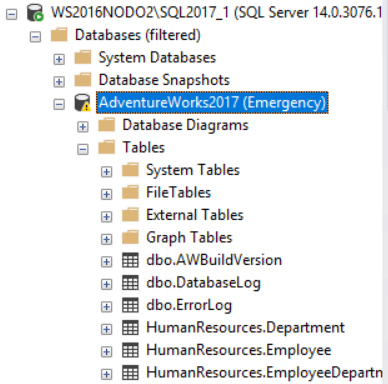The width and height of the screenshot is (388, 384).
Task: Expand the dbo.AWBuildVersion table node
Action: point(106,262)
